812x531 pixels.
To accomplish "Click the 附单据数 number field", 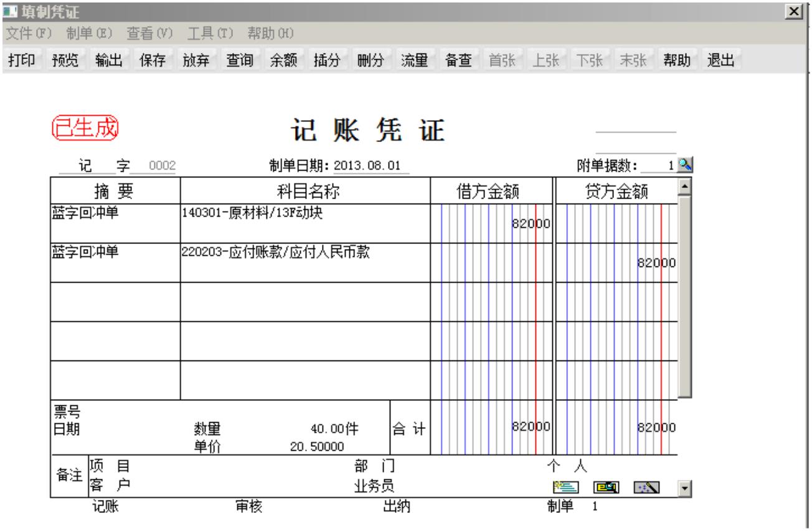I will [x=659, y=165].
